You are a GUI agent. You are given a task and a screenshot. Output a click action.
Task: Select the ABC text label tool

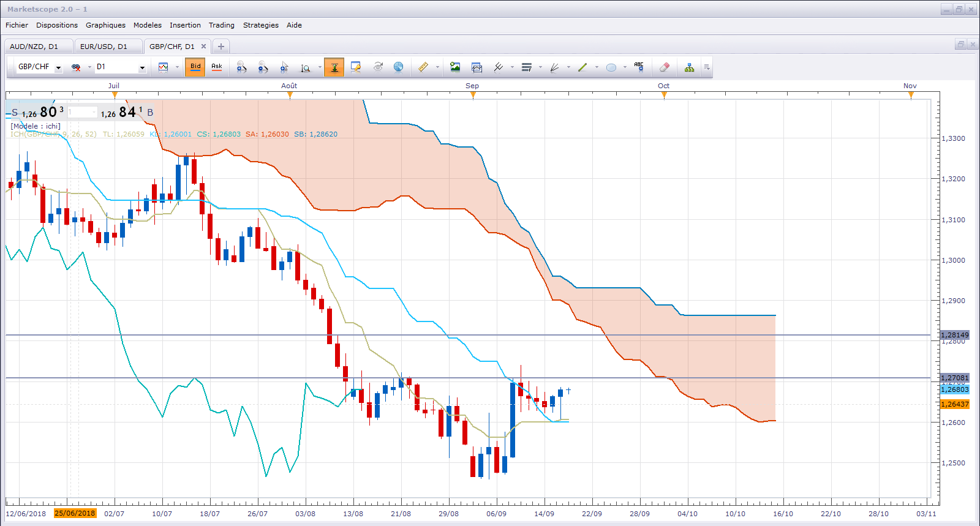click(x=639, y=67)
